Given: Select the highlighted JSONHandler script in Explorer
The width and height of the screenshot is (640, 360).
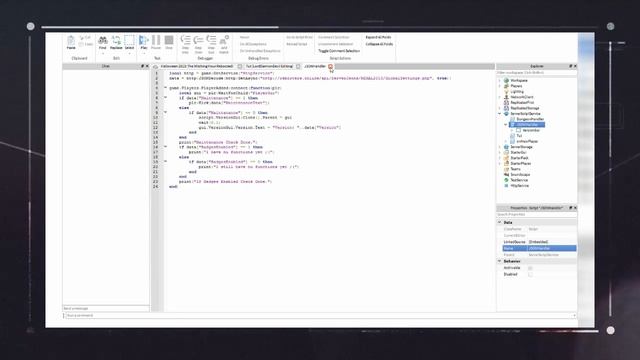Looking at the screenshot, I should pos(527,124).
